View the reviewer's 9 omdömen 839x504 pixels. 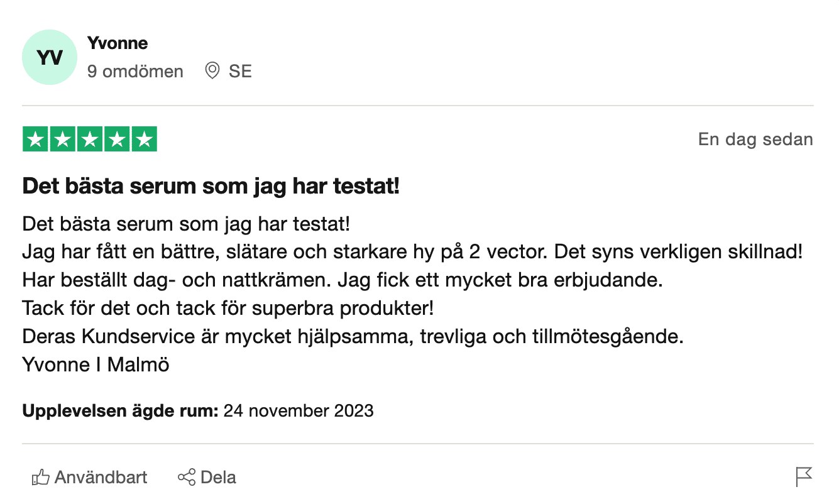click(x=135, y=71)
